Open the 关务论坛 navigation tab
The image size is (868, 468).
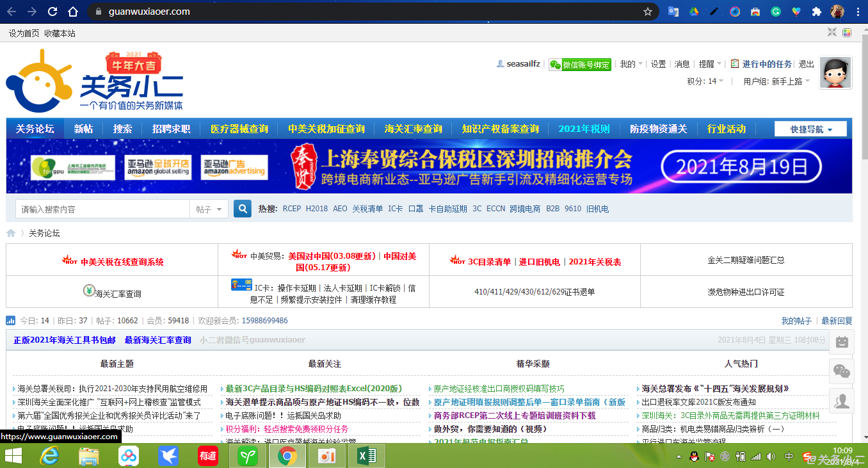point(35,129)
